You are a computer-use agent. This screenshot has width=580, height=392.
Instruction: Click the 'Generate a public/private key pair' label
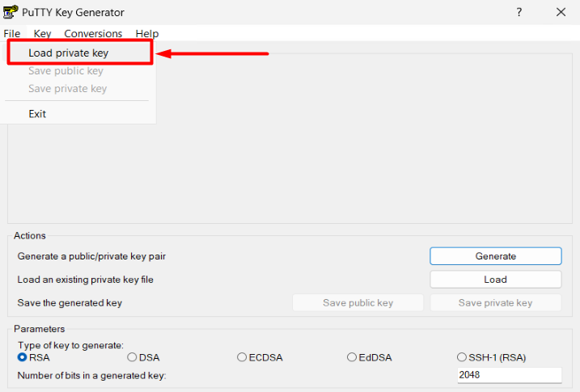91,256
